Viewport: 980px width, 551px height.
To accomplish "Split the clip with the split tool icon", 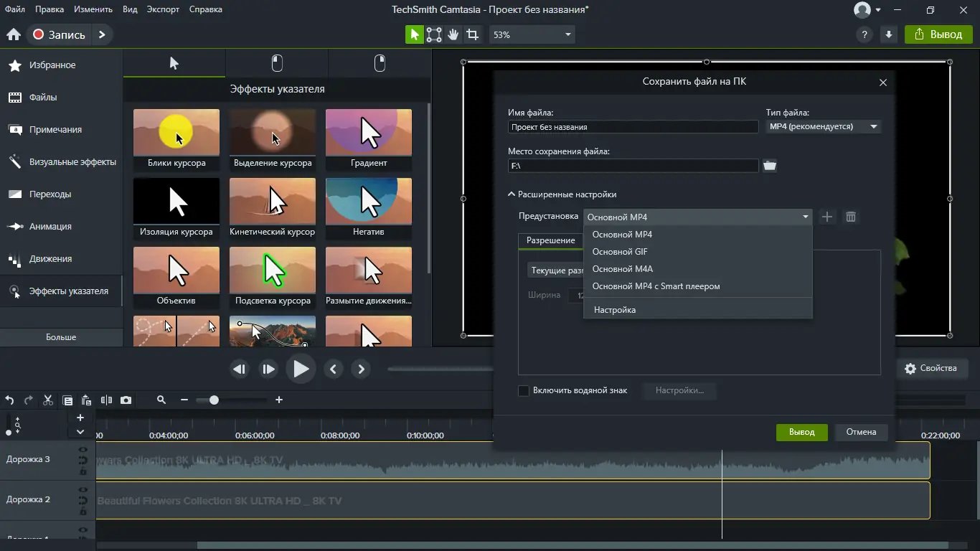I will (x=106, y=400).
